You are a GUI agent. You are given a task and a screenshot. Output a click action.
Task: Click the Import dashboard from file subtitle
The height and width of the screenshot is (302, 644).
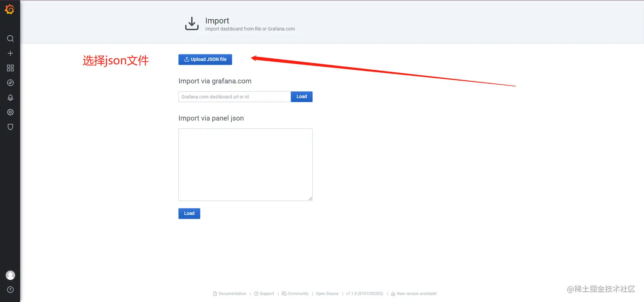250,29
